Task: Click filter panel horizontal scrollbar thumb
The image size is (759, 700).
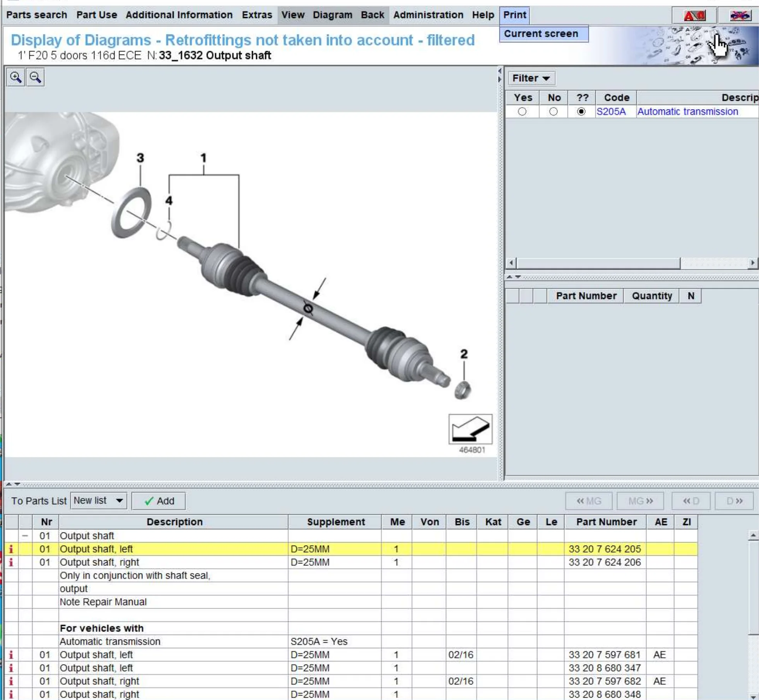Action: pos(598,263)
